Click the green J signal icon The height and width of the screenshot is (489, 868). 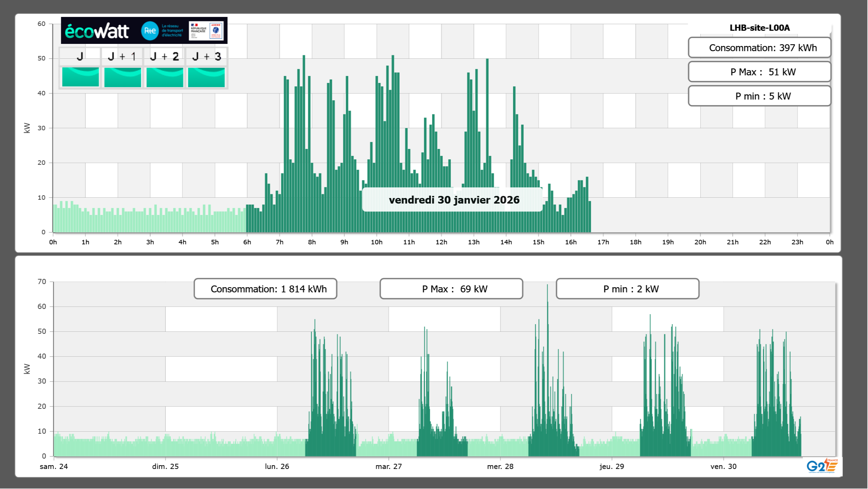(80, 77)
